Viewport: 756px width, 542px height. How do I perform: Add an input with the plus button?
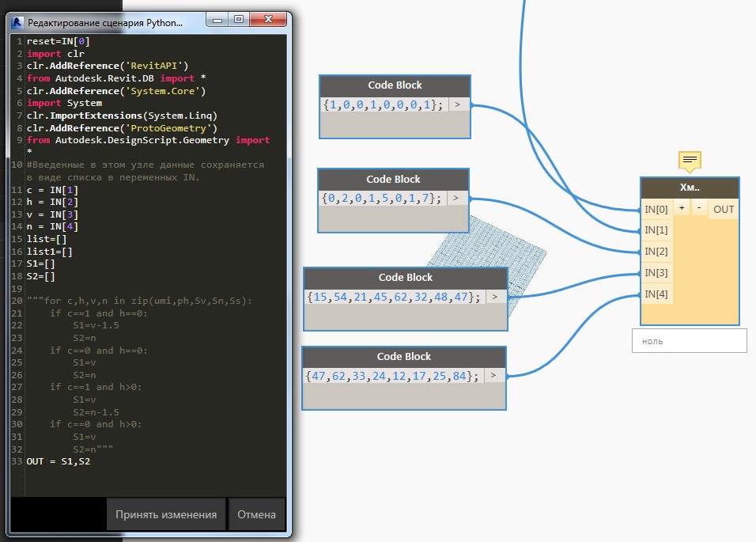point(682,208)
